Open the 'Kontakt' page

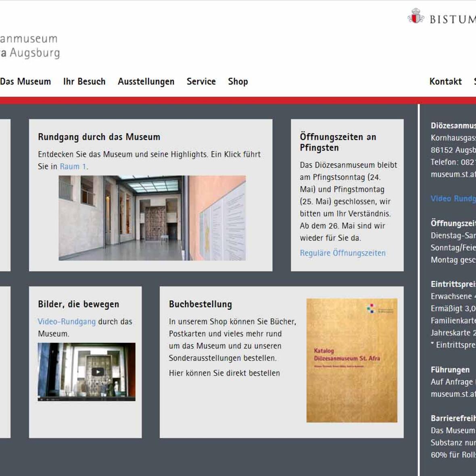click(x=446, y=81)
